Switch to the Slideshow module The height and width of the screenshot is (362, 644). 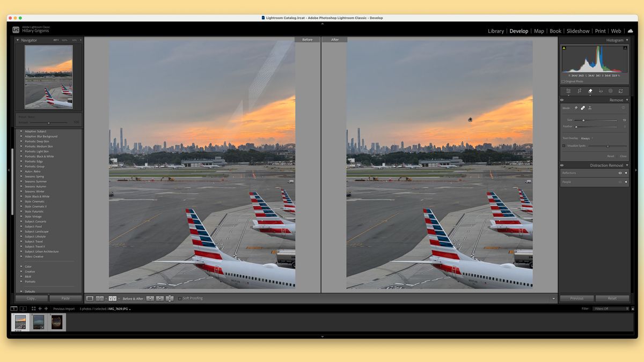pos(577,31)
